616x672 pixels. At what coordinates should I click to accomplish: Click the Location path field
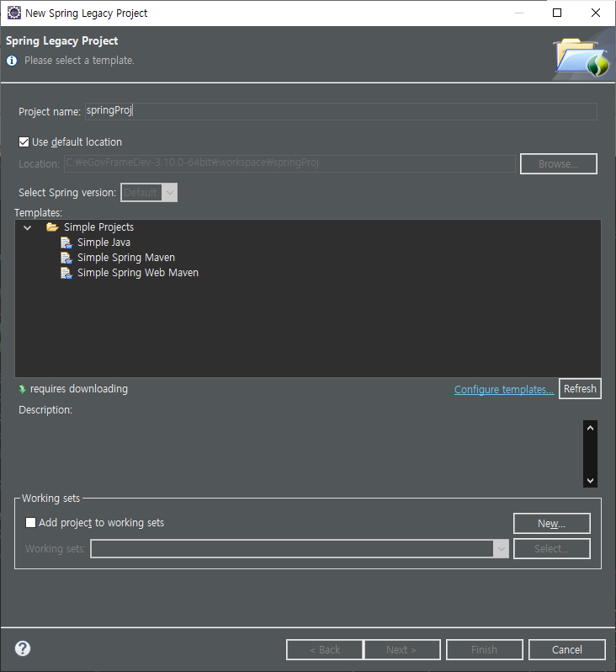click(x=289, y=163)
